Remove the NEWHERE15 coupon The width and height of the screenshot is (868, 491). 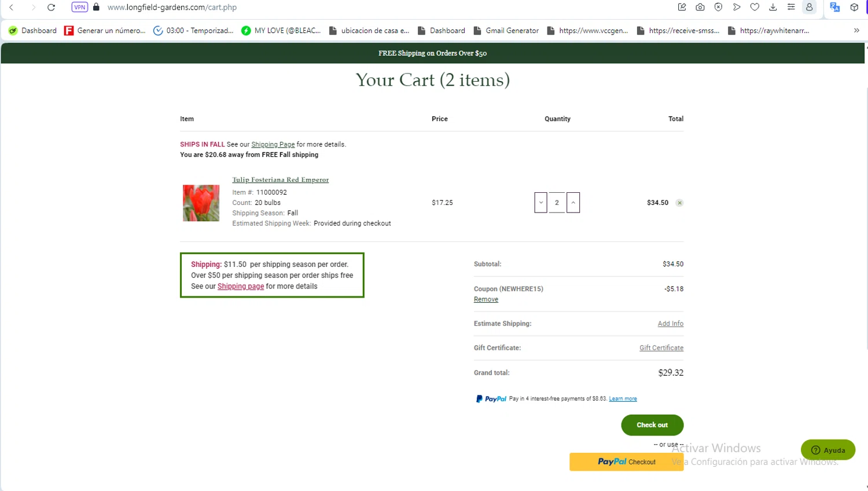click(486, 299)
